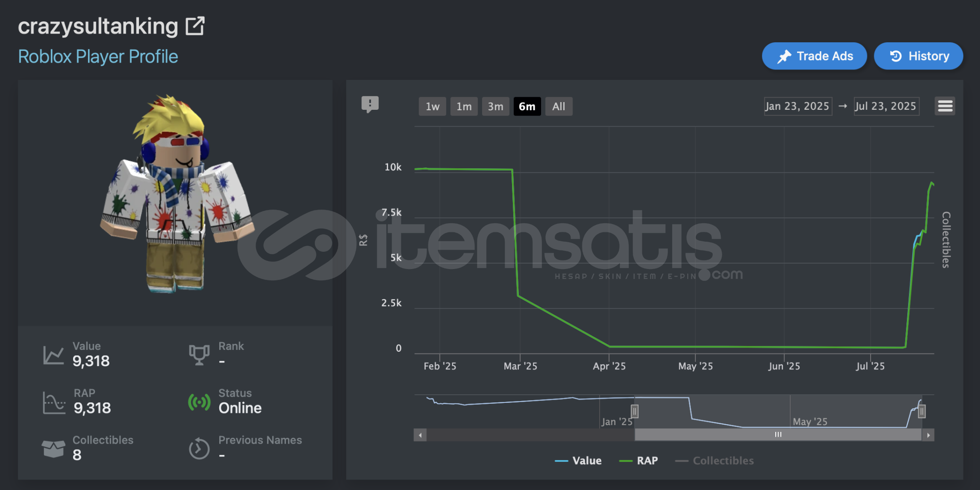This screenshot has height=490, width=980.
Task: Select the 1w time range
Action: [x=432, y=107]
